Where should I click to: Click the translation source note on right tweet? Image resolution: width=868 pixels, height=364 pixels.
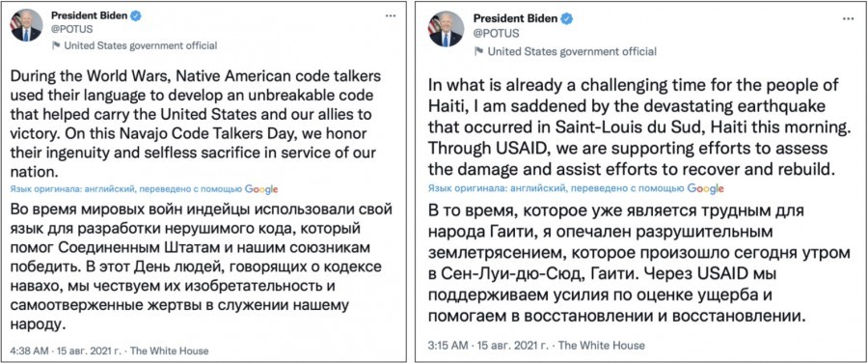point(557,188)
